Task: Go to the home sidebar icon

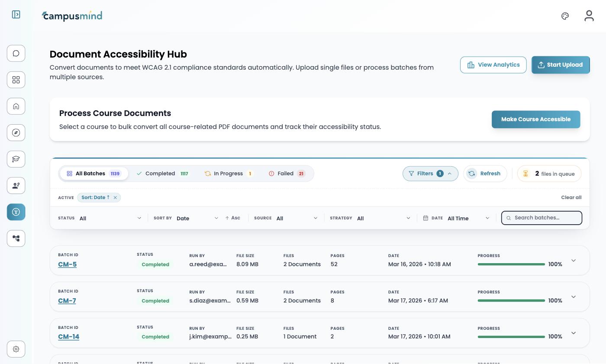Action: coord(16,106)
